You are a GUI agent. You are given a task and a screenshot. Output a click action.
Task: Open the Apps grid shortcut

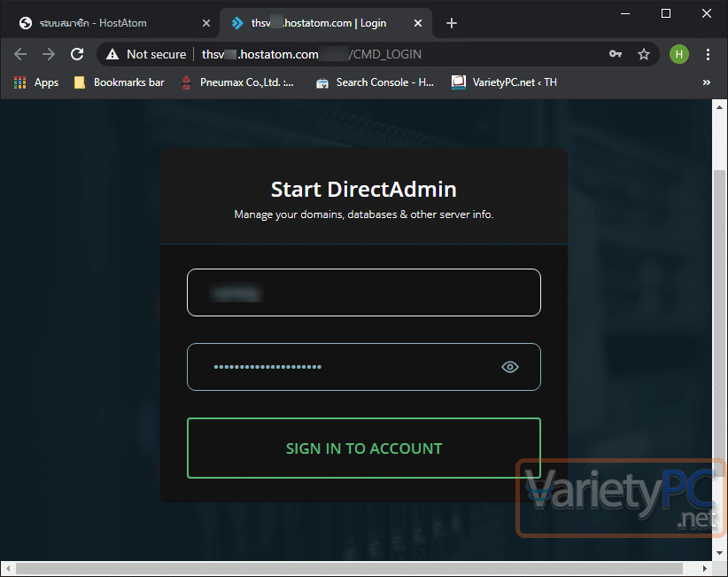(x=36, y=82)
